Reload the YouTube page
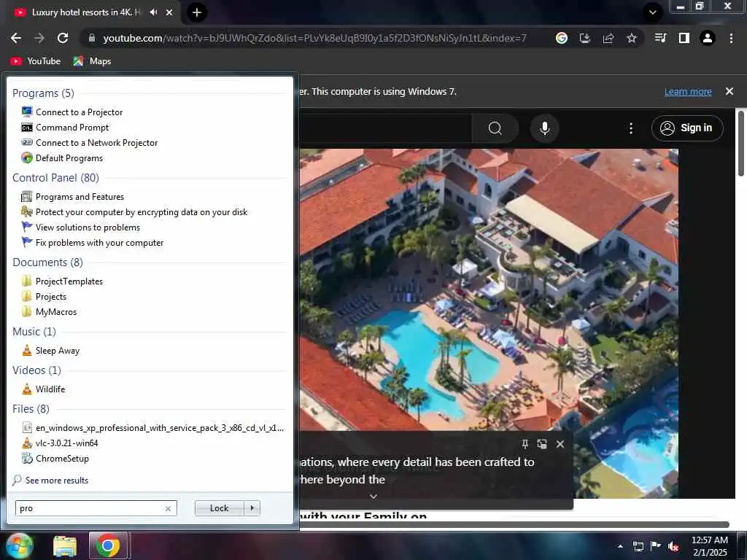This screenshot has height=560, width=747. pyautogui.click(x=63, y=38)
